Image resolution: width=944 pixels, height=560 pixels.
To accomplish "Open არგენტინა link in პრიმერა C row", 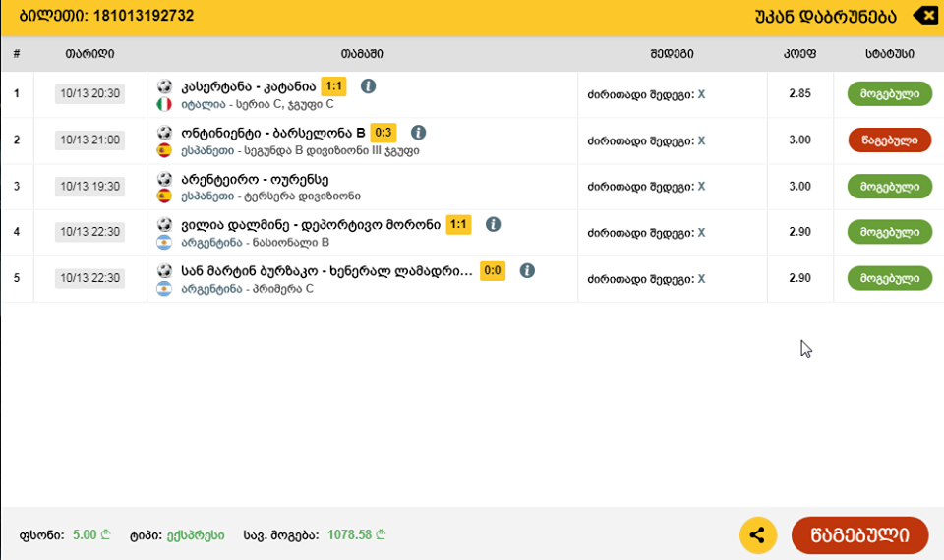I will [211, 289].
